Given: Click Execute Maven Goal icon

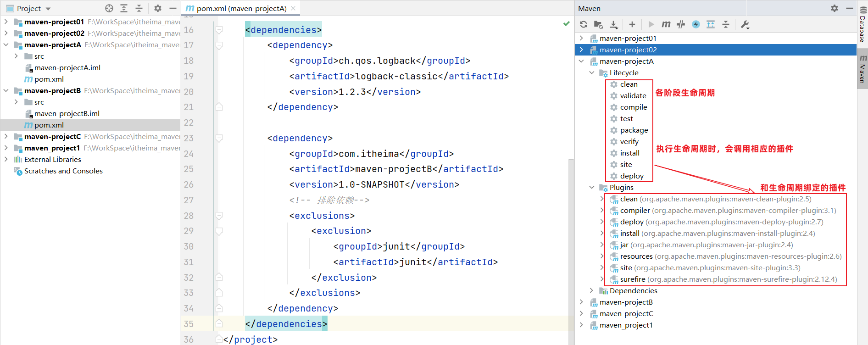Looking at the screenshot, I should point(666,24).
